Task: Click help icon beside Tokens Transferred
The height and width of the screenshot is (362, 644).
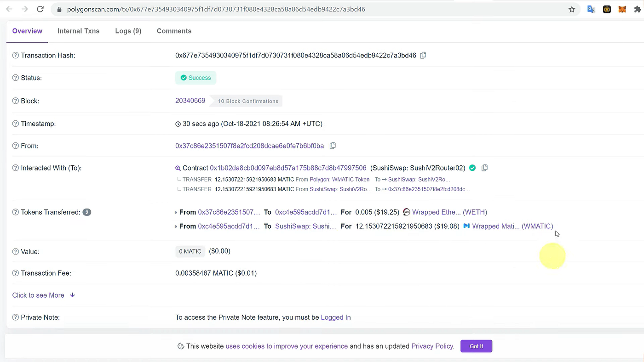Action: pyautogui.click(x=16, y=212)
